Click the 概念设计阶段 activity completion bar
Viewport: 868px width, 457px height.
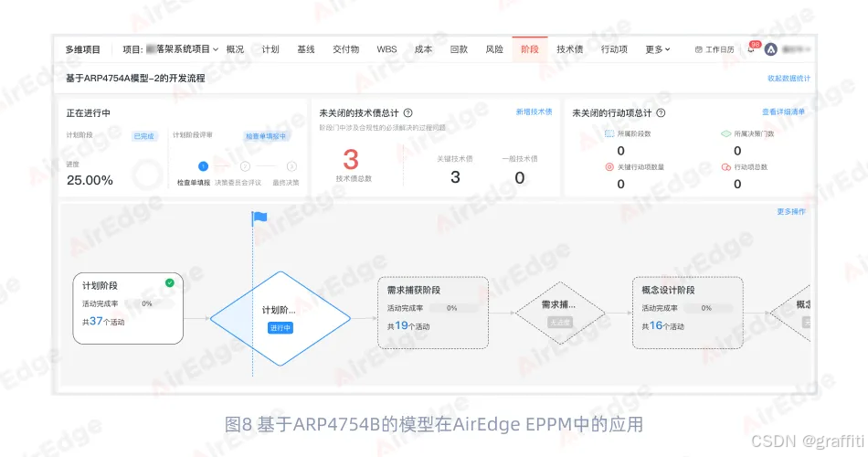(x=707, y=308)
